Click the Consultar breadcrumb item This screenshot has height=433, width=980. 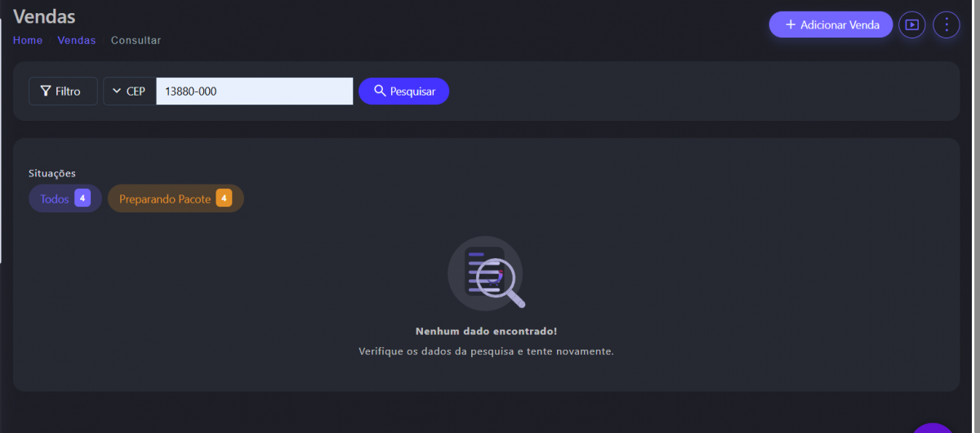[136, 40]
